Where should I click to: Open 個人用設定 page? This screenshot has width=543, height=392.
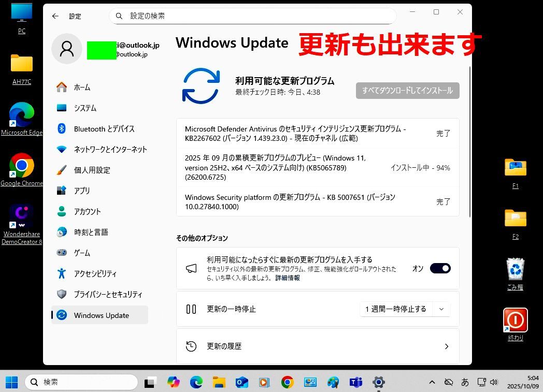click(x=99, y=170)
